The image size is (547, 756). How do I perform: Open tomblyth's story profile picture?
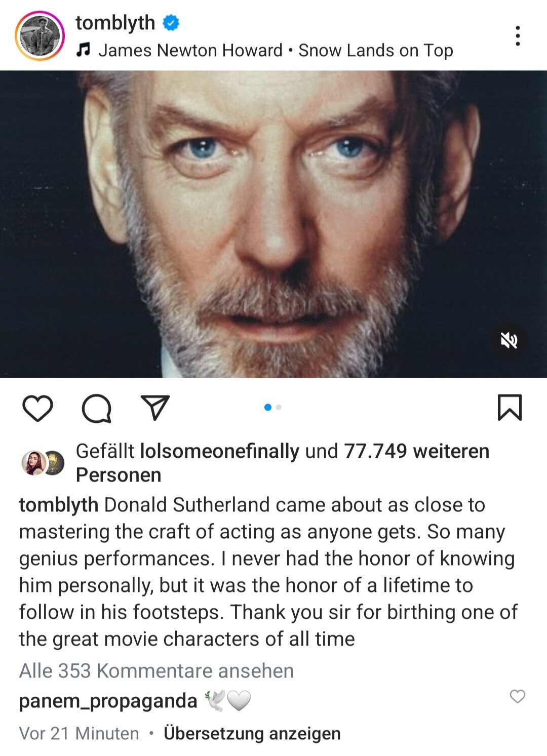click(40, 36)
